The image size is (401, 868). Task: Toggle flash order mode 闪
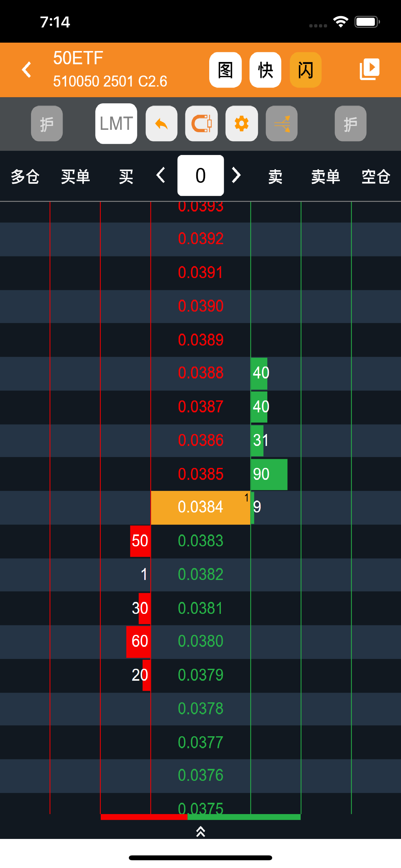tap(305, 70)
